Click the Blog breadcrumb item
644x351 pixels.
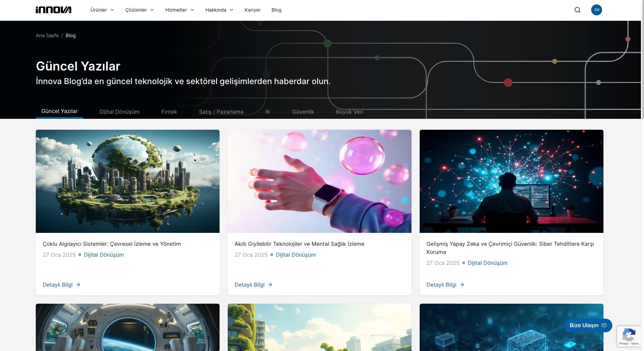pyautogui.click(x=71, y=35)
